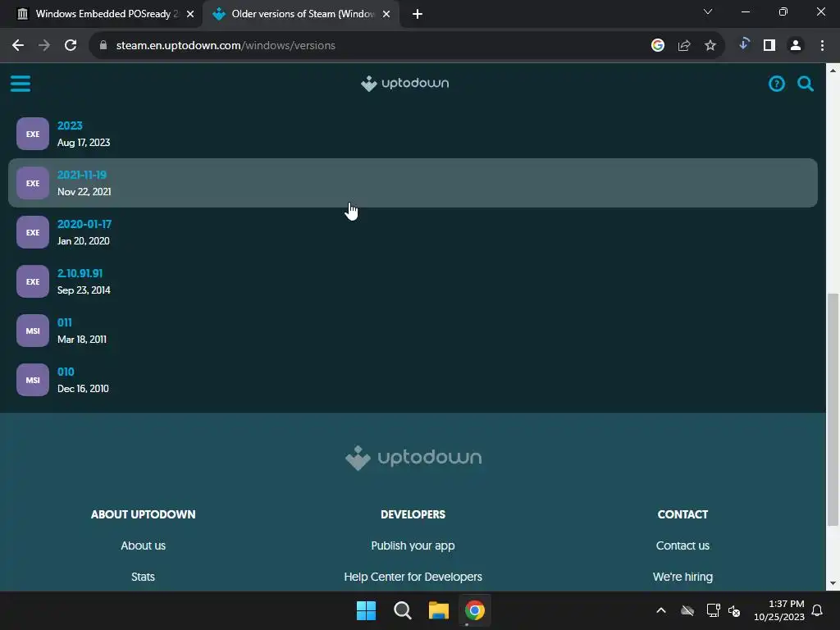Toggle the Chrome side panel
This screenshot has width=840, height=630.
click(769, 46)
